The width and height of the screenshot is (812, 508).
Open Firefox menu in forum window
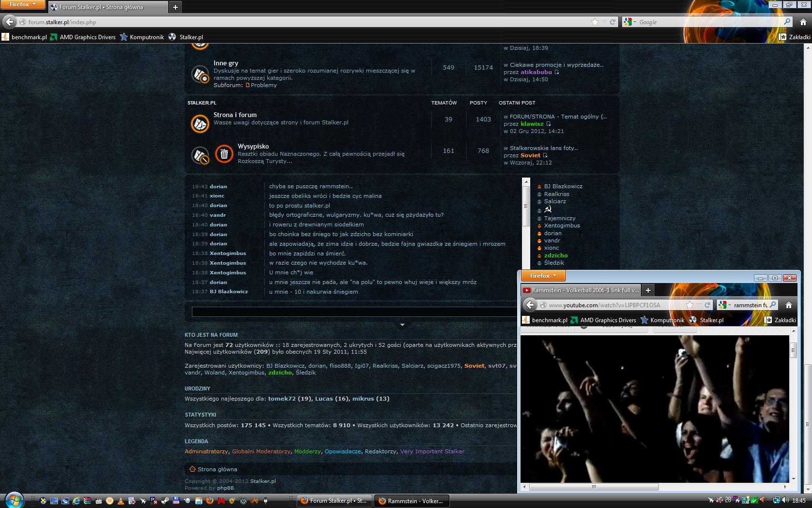[x=22, y=4]
